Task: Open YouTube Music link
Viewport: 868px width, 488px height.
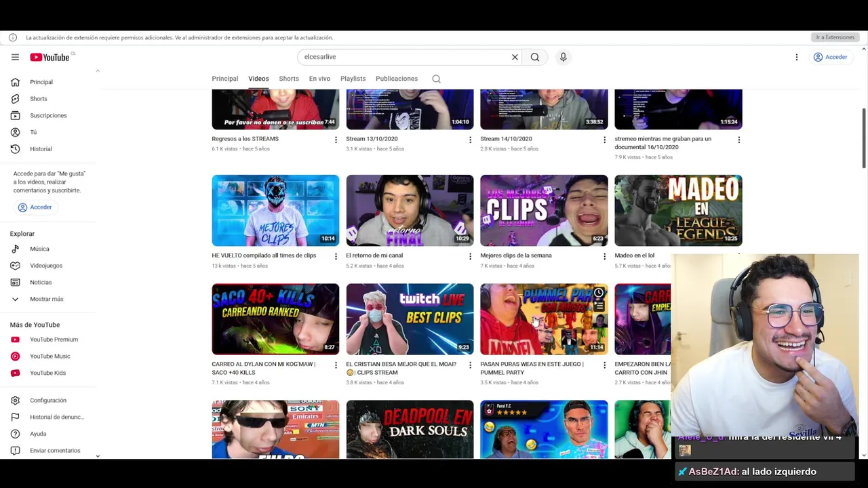Action: 49,356
